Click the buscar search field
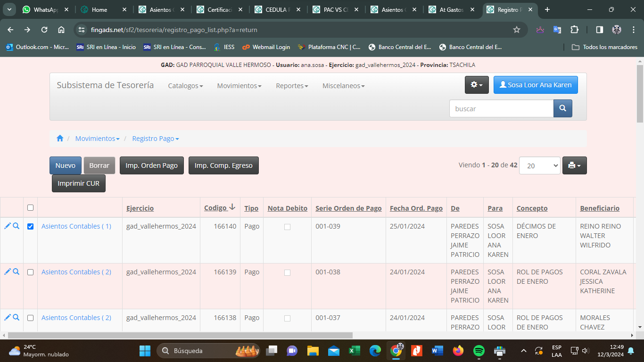This screenshot has height=362, width=644. pyautogui.click(x=501, y=108)
